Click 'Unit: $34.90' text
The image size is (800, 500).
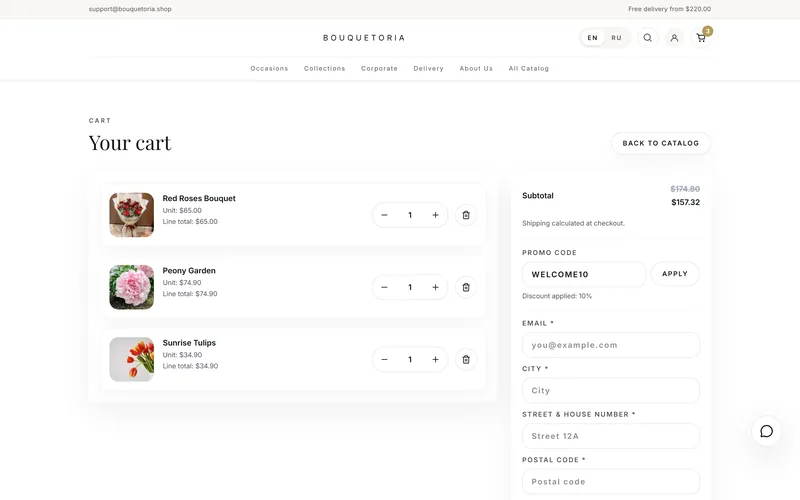182,355
